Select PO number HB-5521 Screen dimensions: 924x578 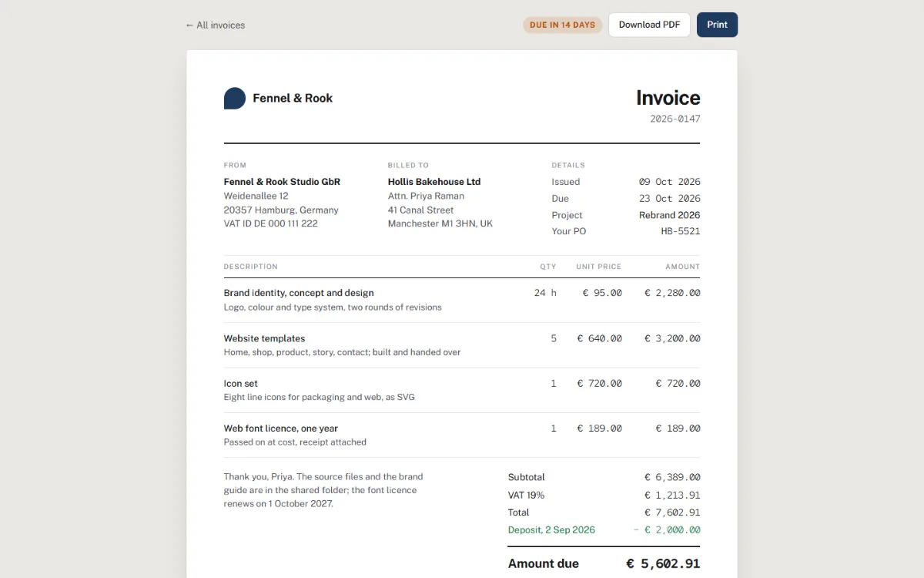click(681, 231)
